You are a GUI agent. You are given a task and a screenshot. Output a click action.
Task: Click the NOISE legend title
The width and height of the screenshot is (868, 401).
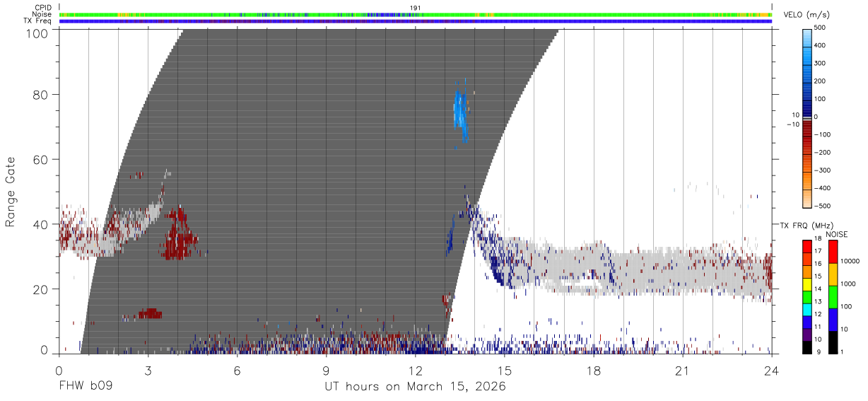click(837, 234)
